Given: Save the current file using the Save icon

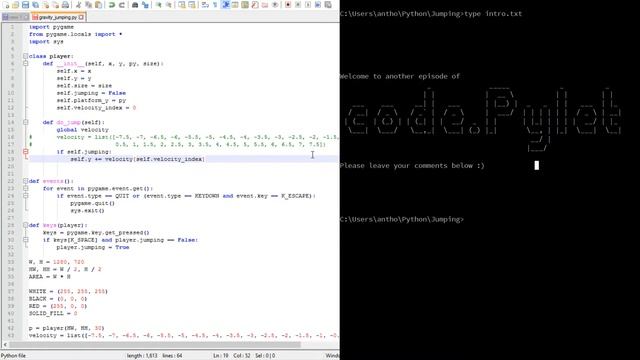Looking at the screenshot, I should coord(25,5).
